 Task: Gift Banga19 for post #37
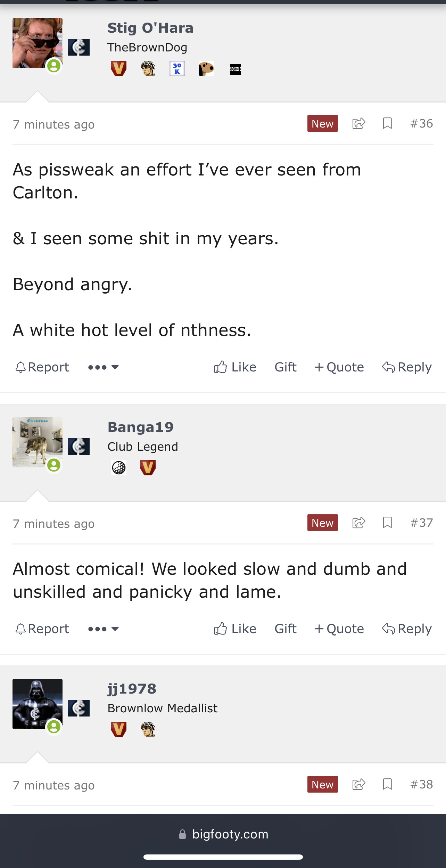pos(286,629)
